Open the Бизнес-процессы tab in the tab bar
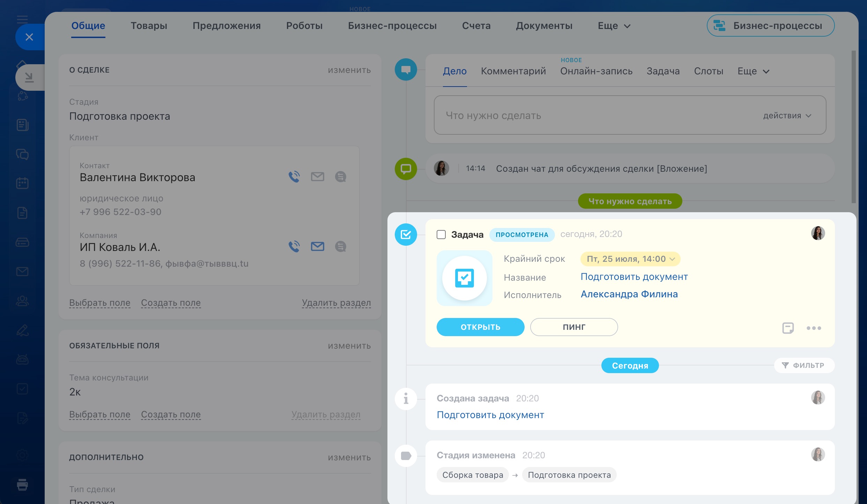The image size is (867, 504). (x=392, y=26)
